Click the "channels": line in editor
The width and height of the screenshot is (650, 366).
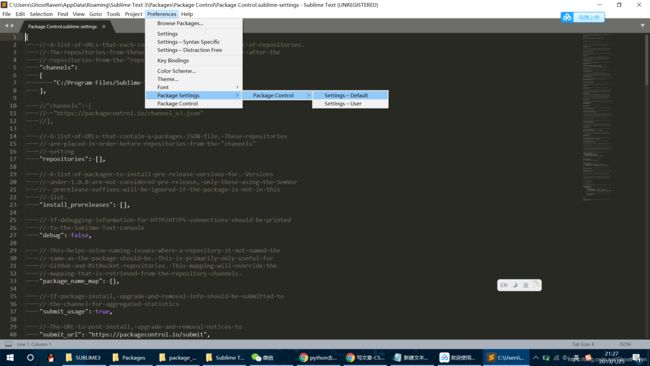[58, 68]
